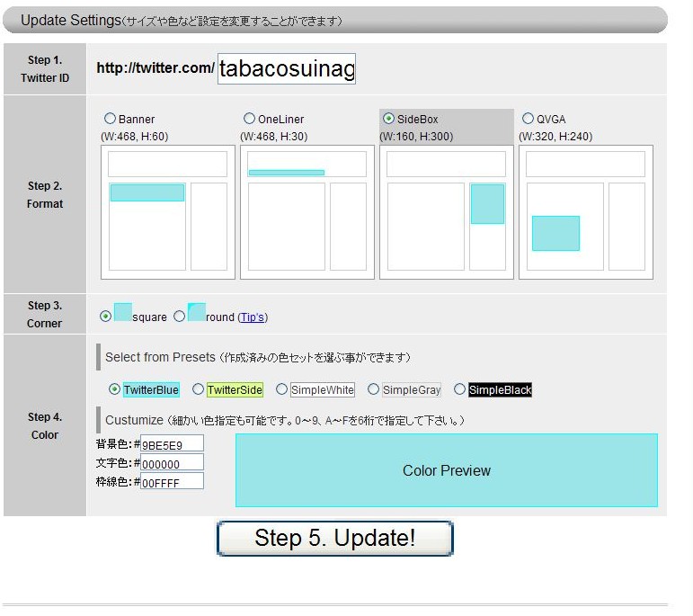Click the SimpleBlack color swatch label
This screenshot has height=616, width=693.
point(500,390)
